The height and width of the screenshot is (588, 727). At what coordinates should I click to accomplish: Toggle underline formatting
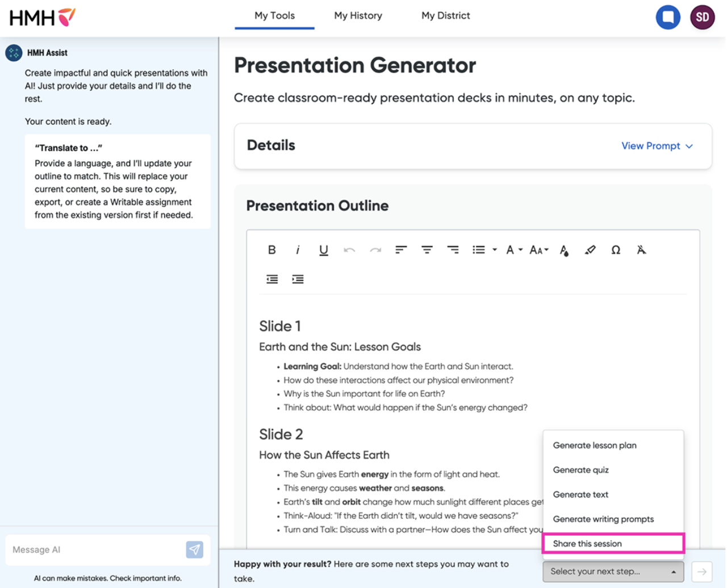323,250
